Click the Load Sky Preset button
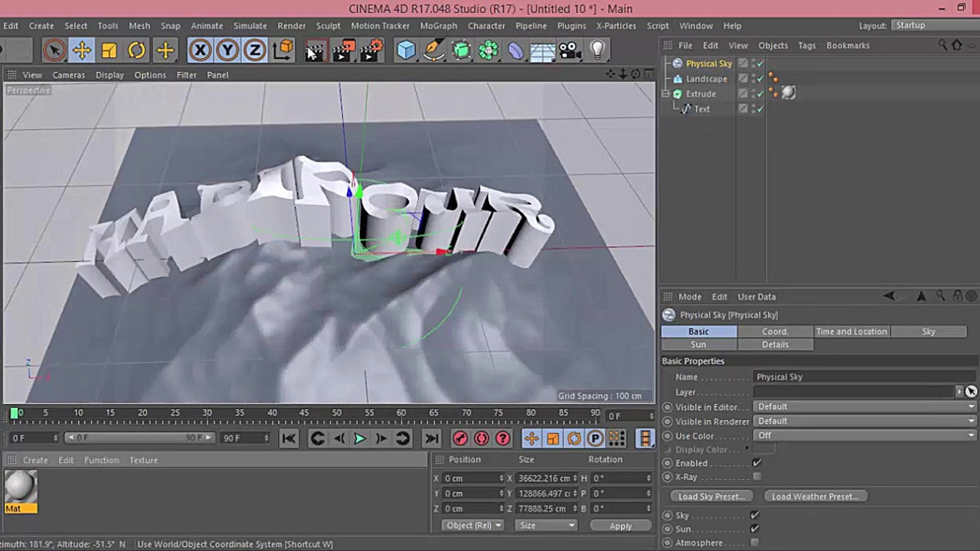This screenshot has height=551, width=980. click(710, 496)
